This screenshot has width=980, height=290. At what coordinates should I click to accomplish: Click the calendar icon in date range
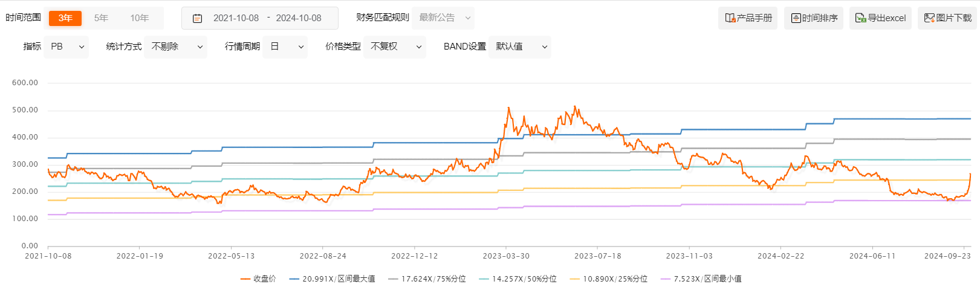coord(197,18)
